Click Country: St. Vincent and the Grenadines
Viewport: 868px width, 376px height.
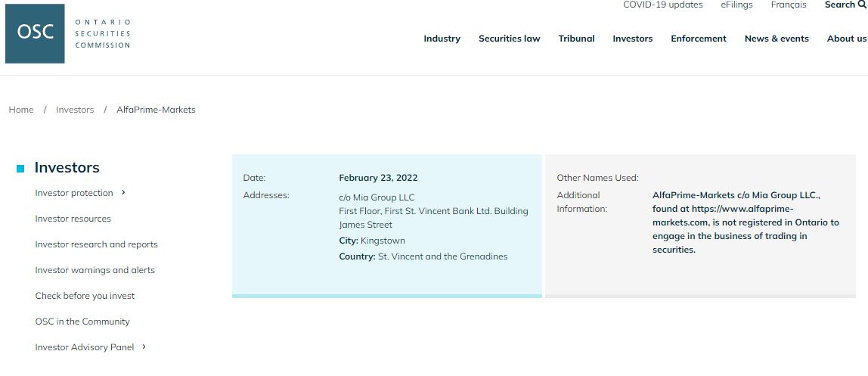[x=423, y=256]
